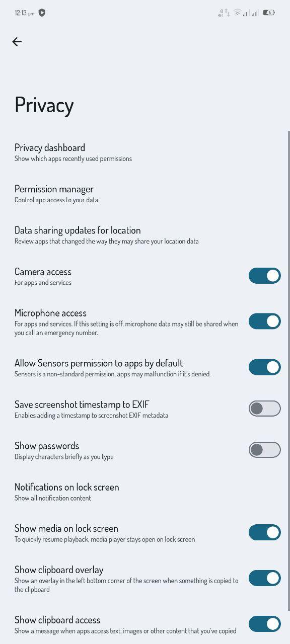Tap the mobile signal strength bars
The height and width of the screenshot is (644, 290).
[x=251, y=13]
